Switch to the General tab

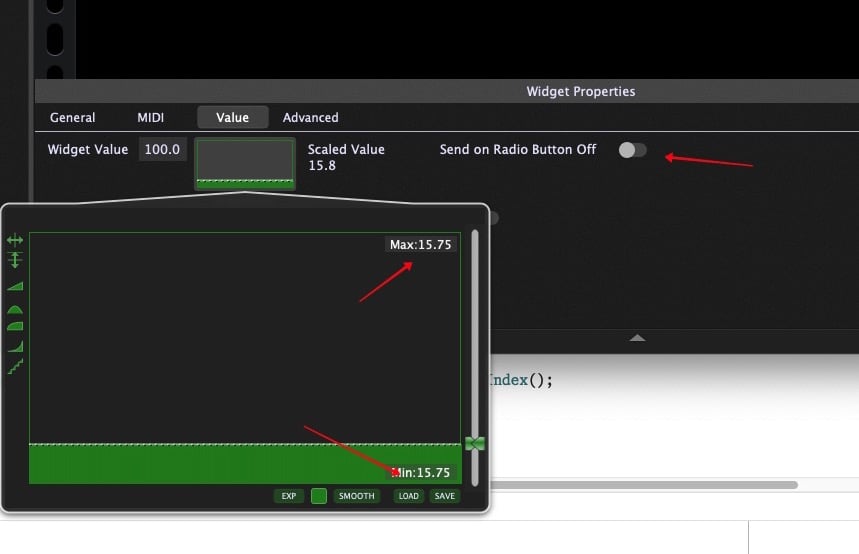[73, 117]
